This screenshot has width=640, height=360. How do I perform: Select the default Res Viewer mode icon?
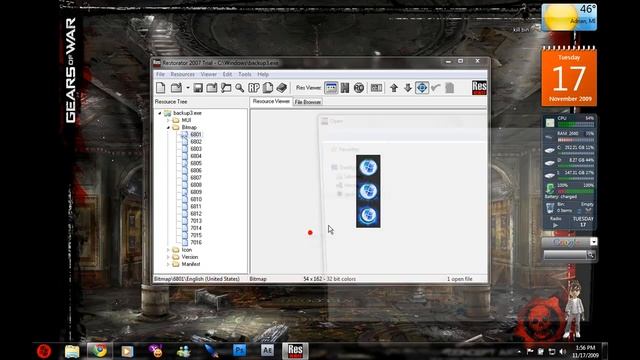(x=331, y=88)
